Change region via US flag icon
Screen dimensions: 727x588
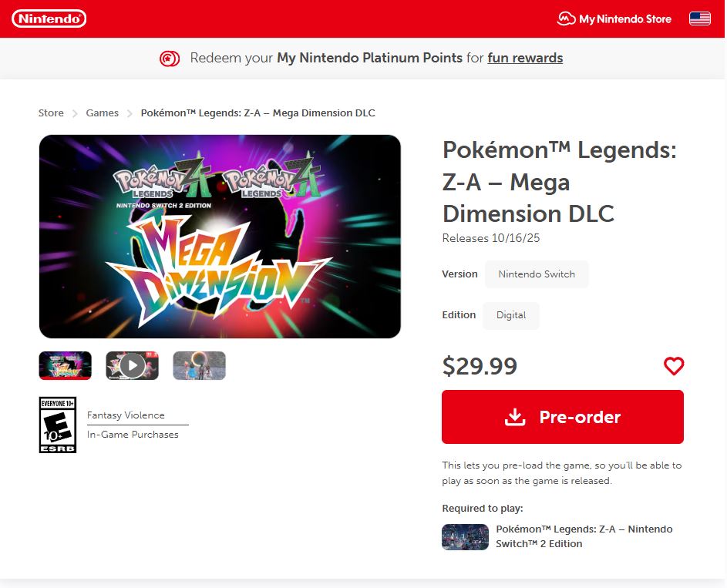[x=699, y=18]
